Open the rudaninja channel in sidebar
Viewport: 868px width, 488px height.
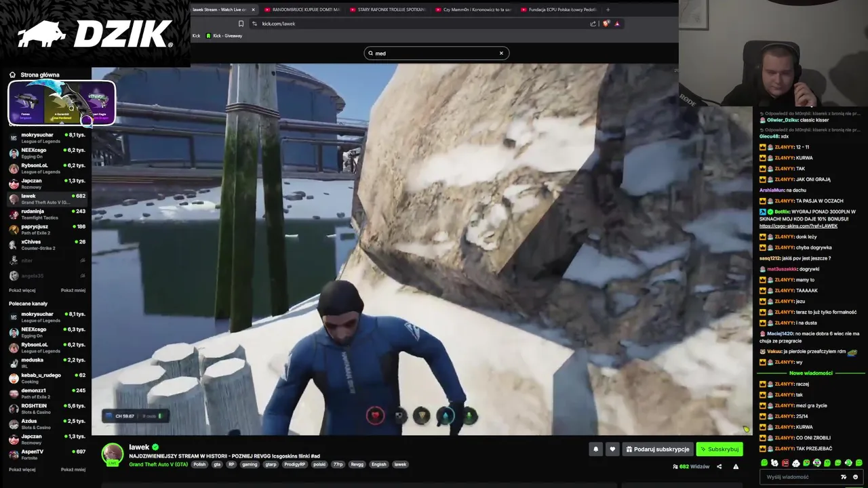point(47,214)
